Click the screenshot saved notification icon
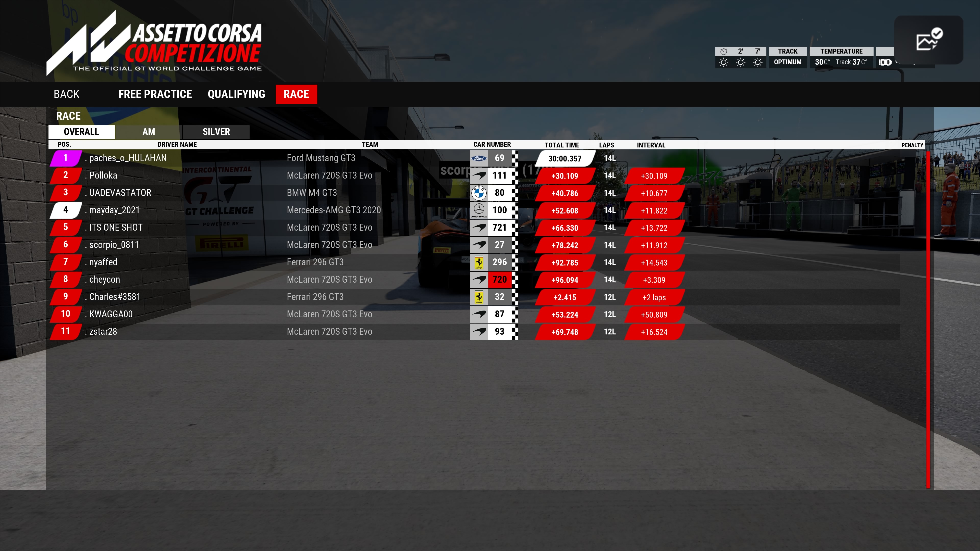This screenshot has height=551, width=980. pyautogui.click(x=929, y=40)
